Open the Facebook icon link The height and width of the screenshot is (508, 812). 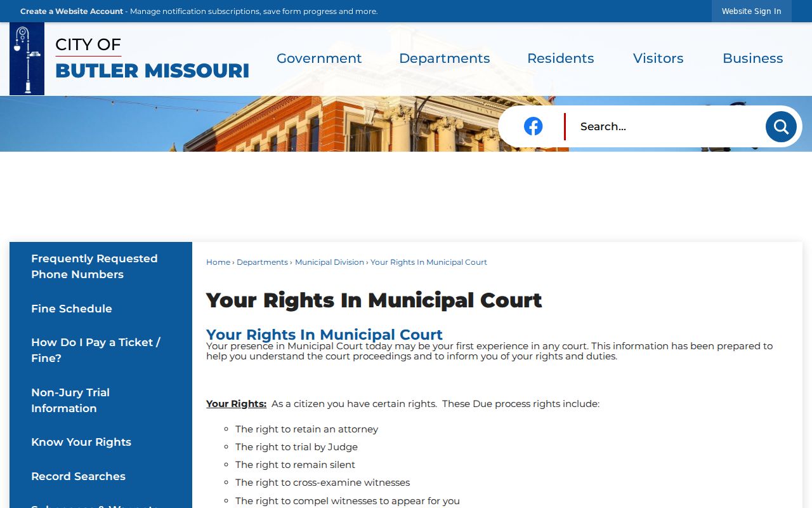click(x=533, y=126)
